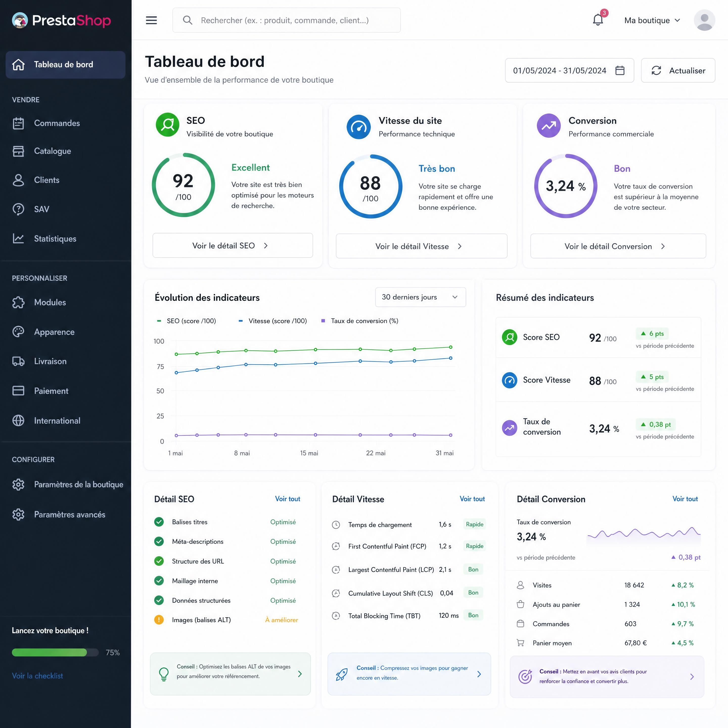Click the target icon in Conversion tip

(x=525, y=676)
